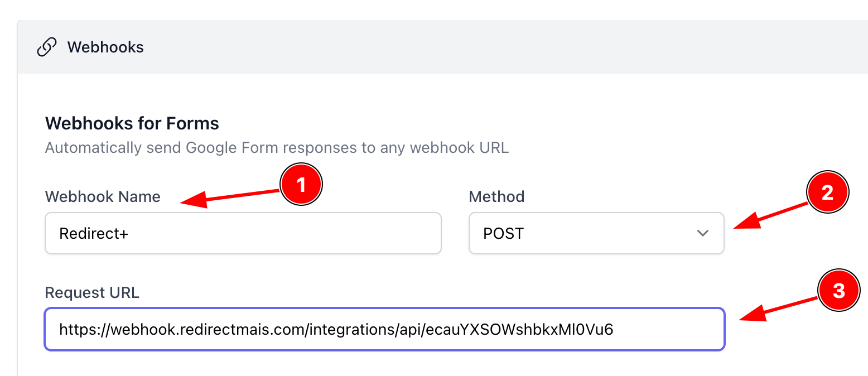The height and width of the screenshot is (376, 868).
Task: Click the gray Webhooks header bar
Action: (446, 47)
